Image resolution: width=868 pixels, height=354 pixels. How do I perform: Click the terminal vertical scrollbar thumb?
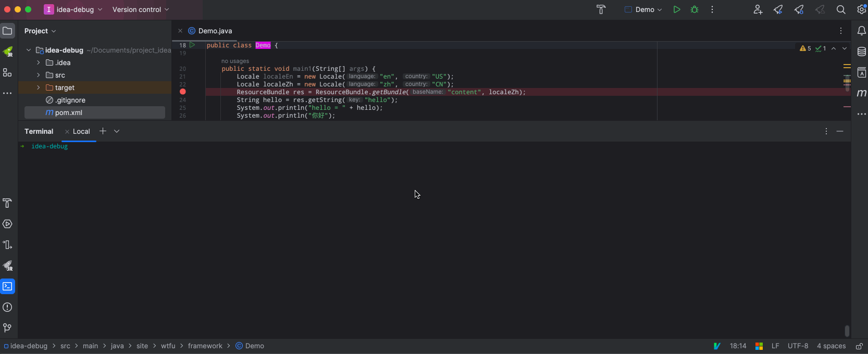[x=847, y=331]
